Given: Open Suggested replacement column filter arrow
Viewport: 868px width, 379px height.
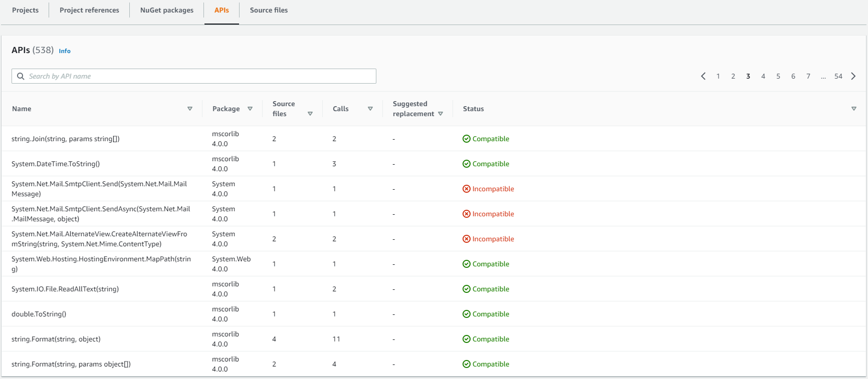Looking at the screenshot, I should [x=441, y=114].
